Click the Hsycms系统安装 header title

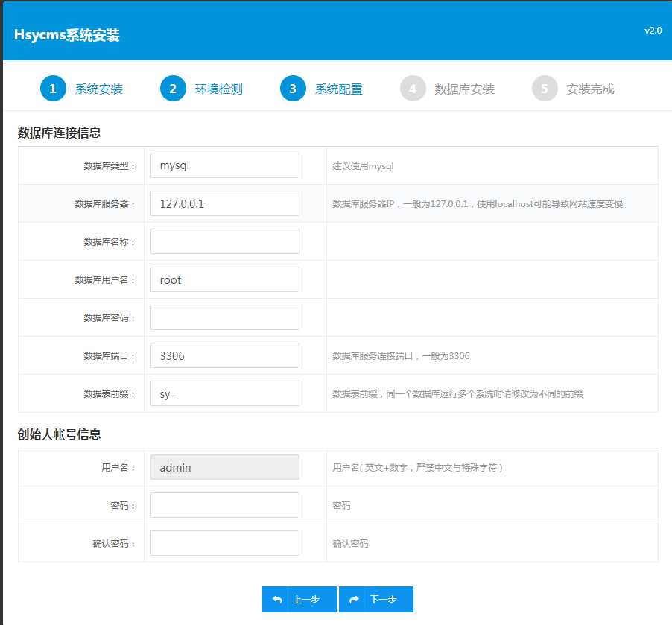point(67,35)
